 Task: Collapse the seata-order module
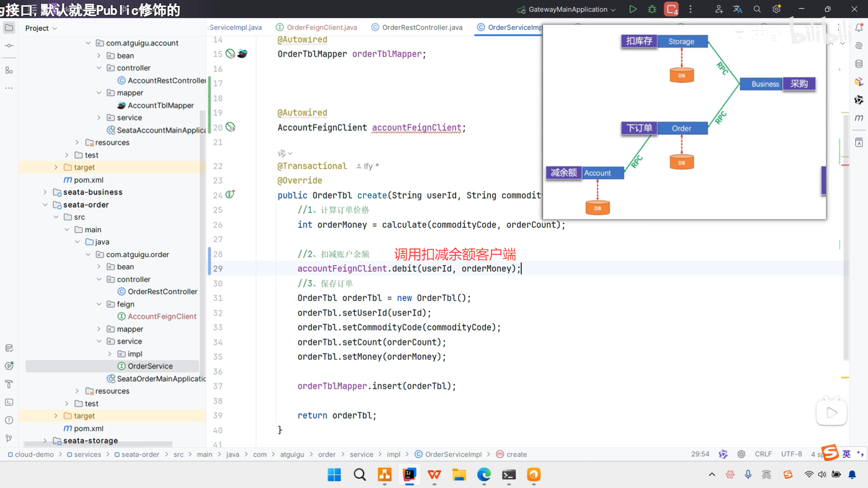click(45, 205)
